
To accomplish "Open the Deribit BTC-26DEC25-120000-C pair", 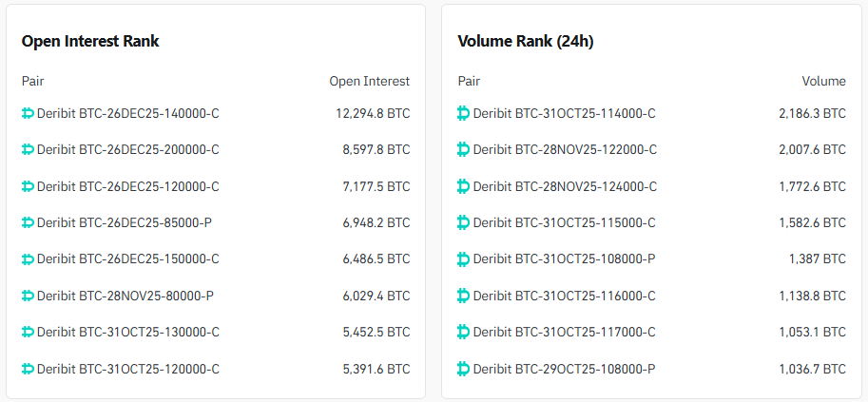I will point(127,186).
